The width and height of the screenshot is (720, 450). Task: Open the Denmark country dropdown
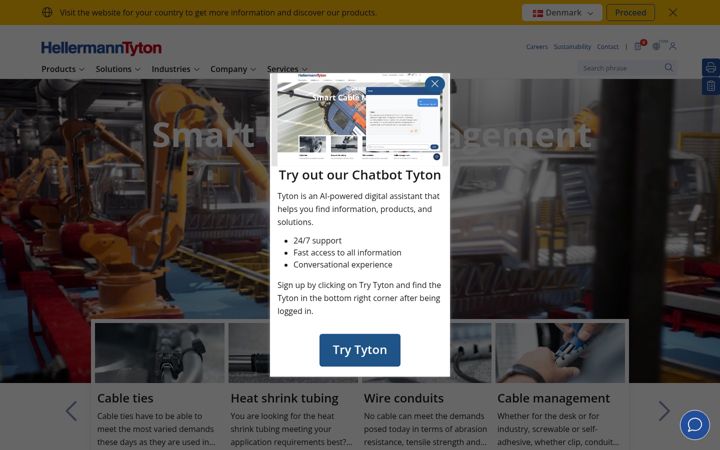coord(562,12)
